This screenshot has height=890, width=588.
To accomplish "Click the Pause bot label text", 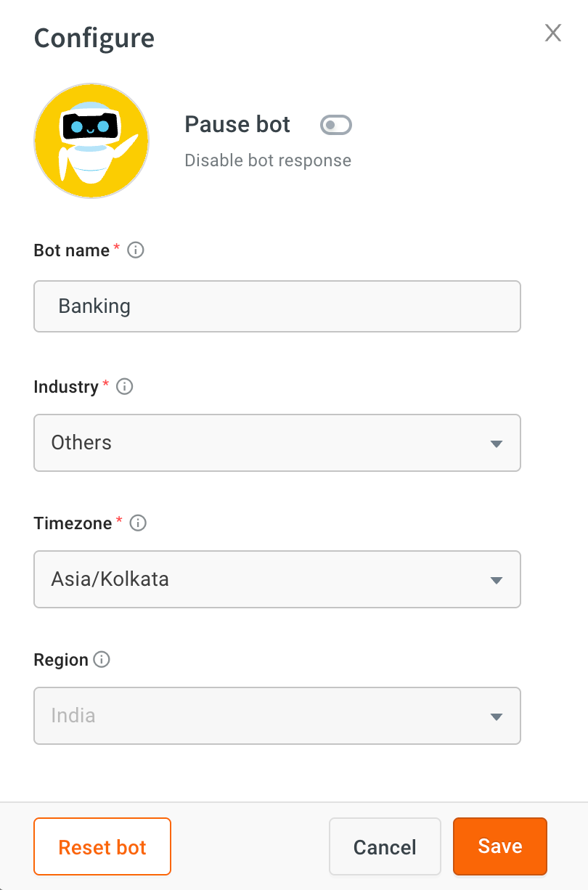I will coord(237,125).
